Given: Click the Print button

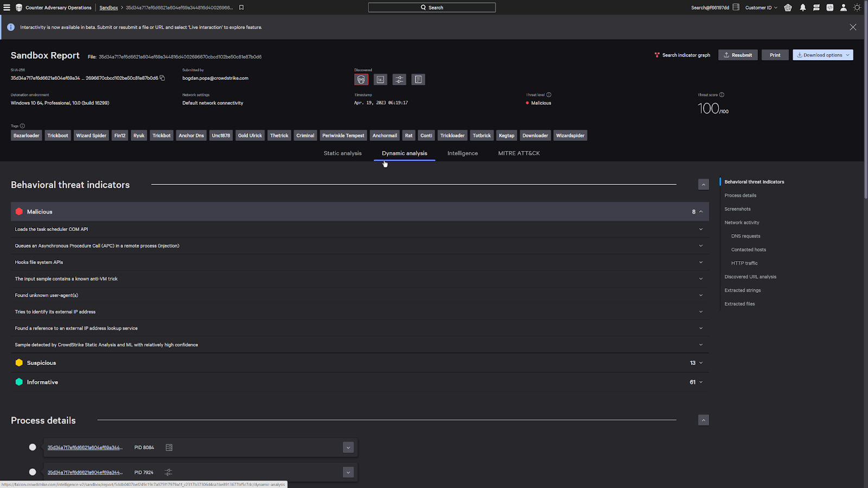Looking at the screenshot, I should tap(775, 55).
